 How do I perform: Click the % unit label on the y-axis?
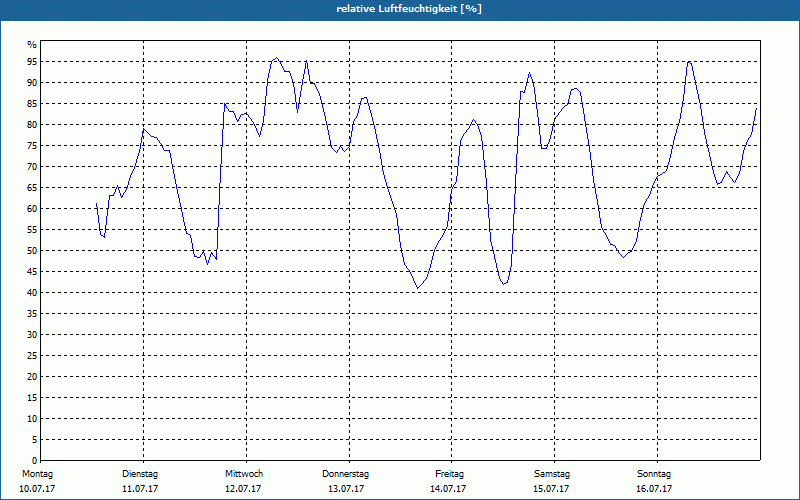pyautogui.click(x=32, y=45)
